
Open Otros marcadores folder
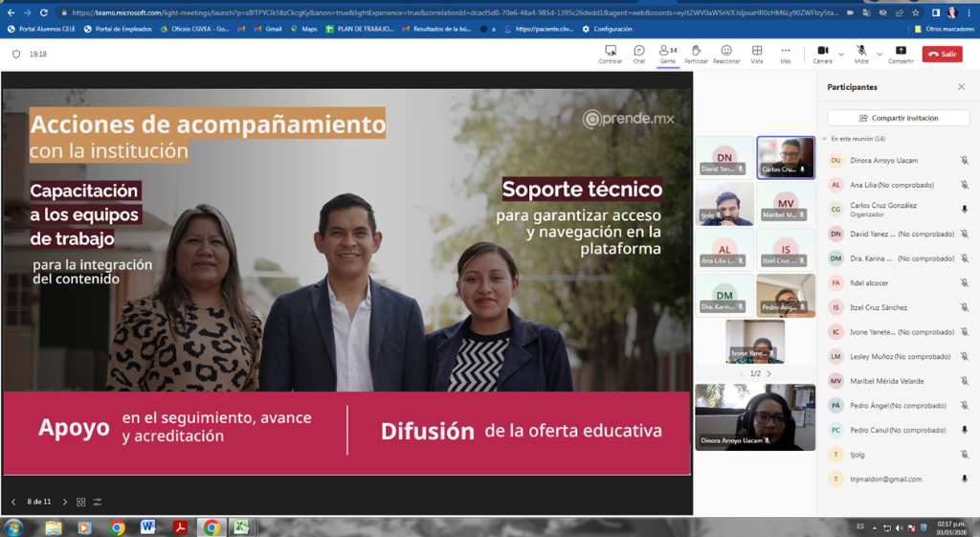944,29
